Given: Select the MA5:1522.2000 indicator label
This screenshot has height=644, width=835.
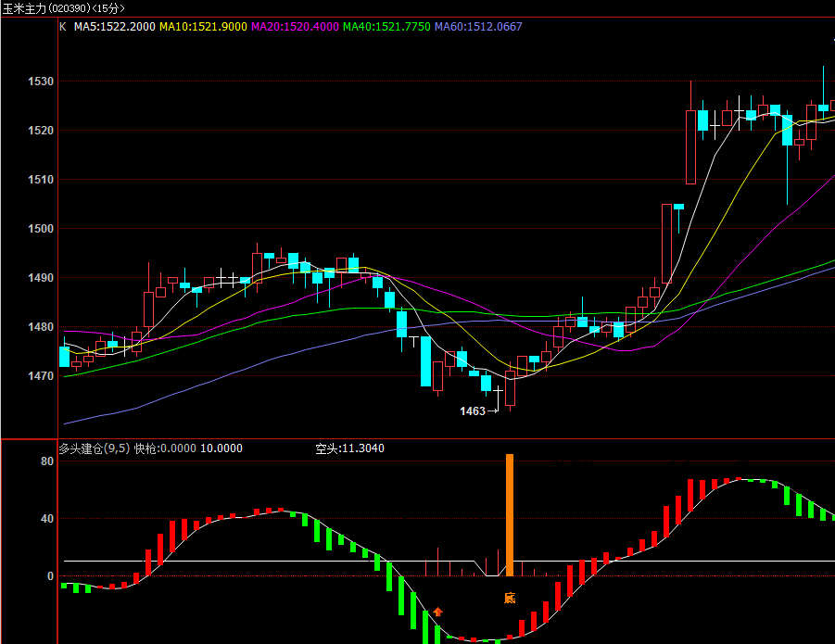Looking at the screenshot, I should coord(115,27).
